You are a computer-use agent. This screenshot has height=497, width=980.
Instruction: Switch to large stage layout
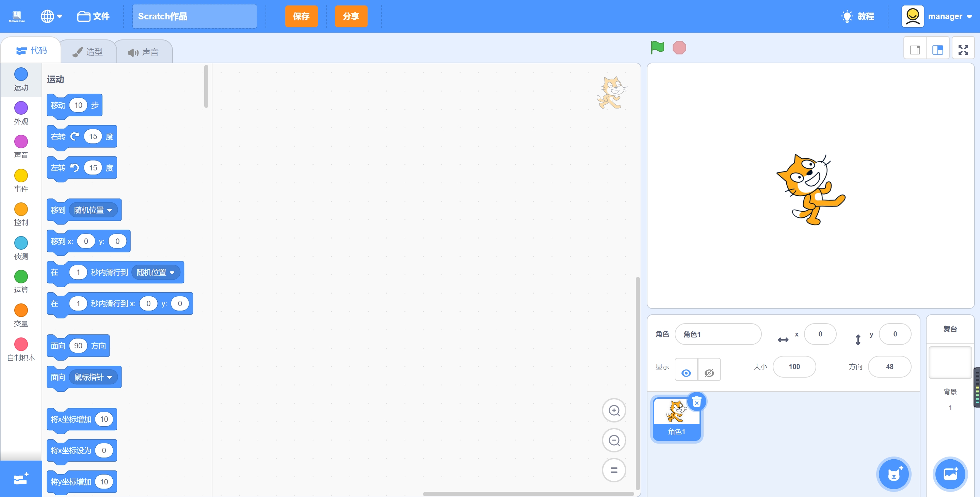pyautogui.click(x=938, y=50)
